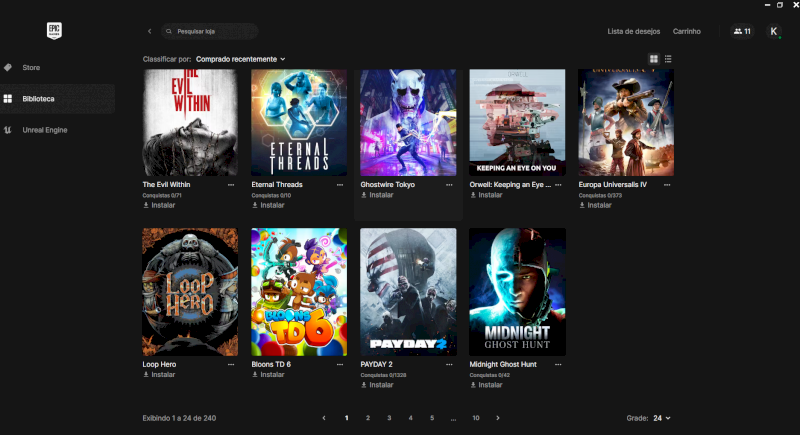The height and width of the screenshot is (435, 800).
Task: Click Midnight Ghost Hunt title text
Action: click(503, 364)
